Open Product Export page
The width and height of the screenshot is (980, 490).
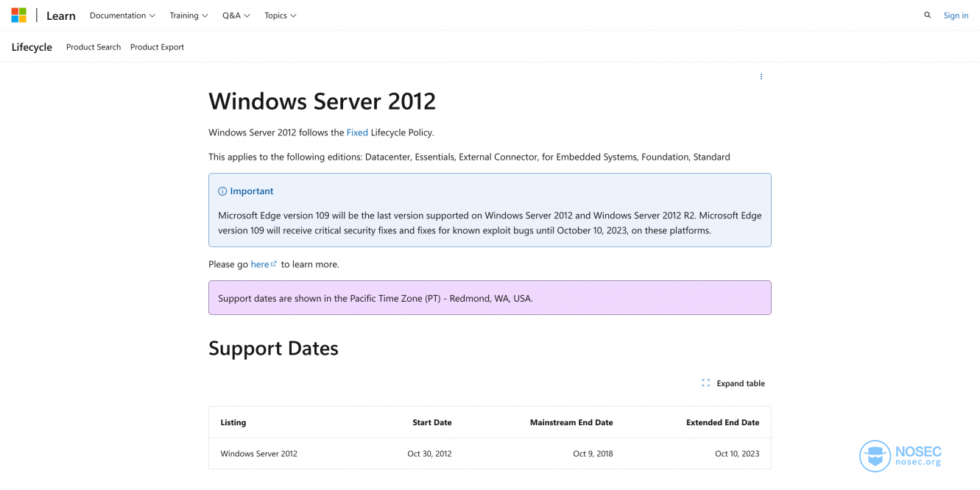(x=157, y=47)
